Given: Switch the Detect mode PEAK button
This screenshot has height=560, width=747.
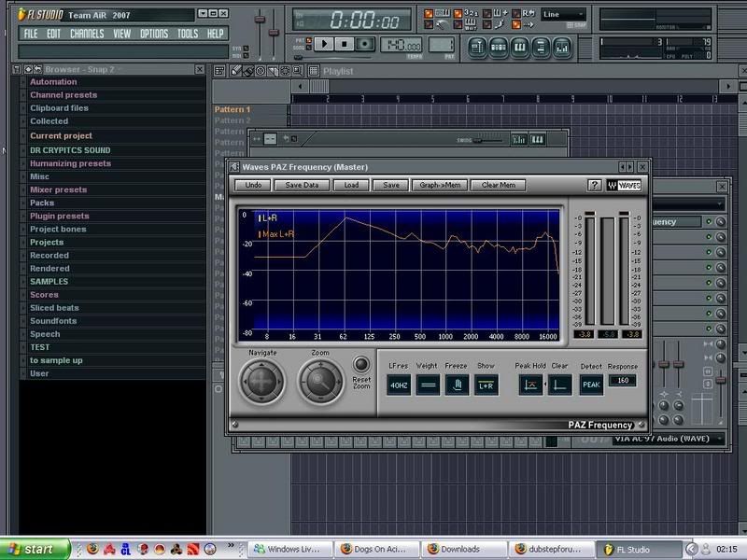Looking at the screenshot, I should [592, 384].
